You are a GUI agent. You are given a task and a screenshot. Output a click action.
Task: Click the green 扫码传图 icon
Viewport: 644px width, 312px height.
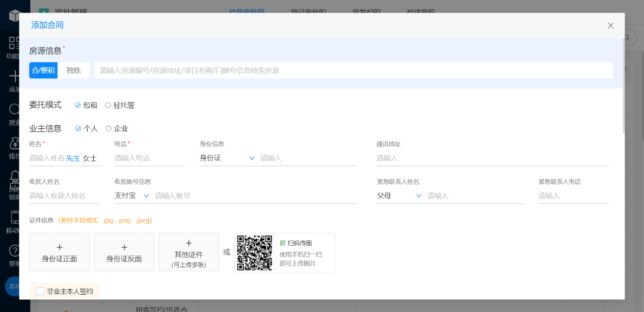click(x=282, y=243)
